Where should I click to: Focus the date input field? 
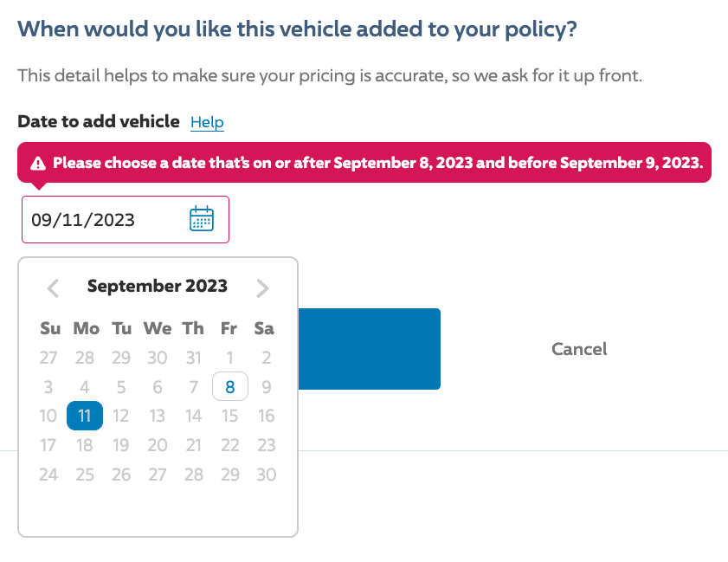[126, 219]
